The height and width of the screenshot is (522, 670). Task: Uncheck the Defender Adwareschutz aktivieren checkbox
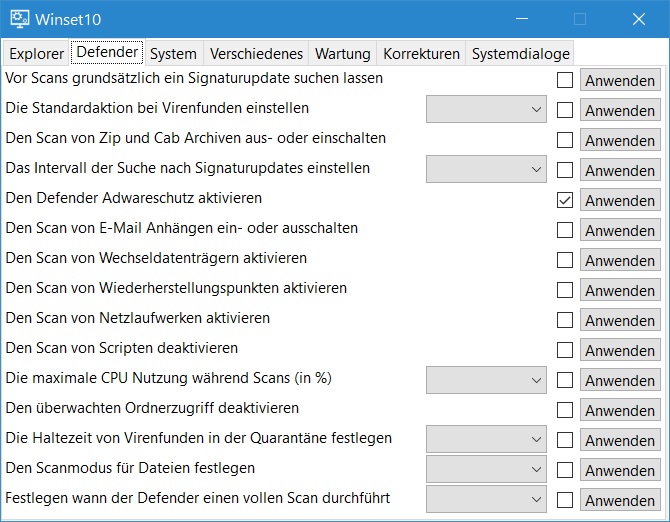(565, 200)
